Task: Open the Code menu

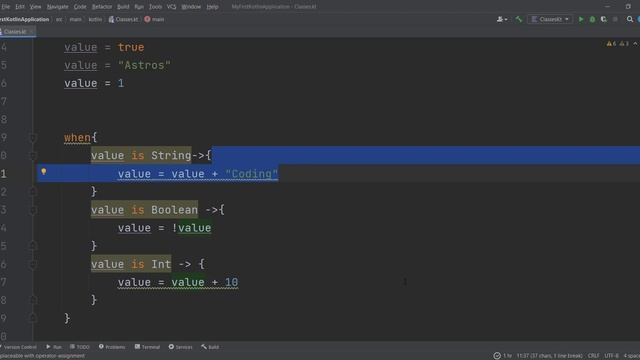Action: (x=80, y=7)
